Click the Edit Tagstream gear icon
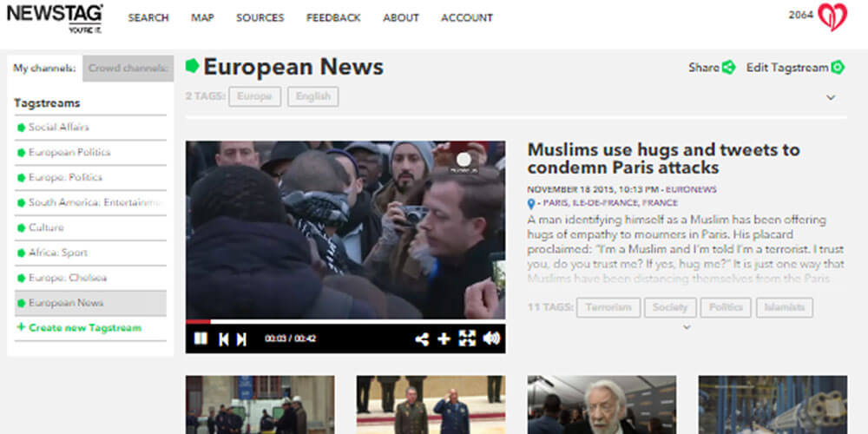The width and height of the screenshot is (868, 434). pyautogui.click(x=838, y=68)
